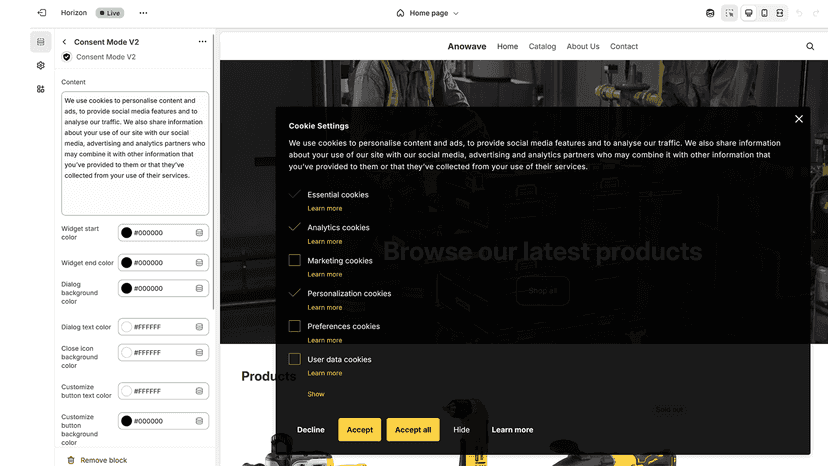Open the About Us menu item
Screen dimensions: 828x466
(583, 46)
